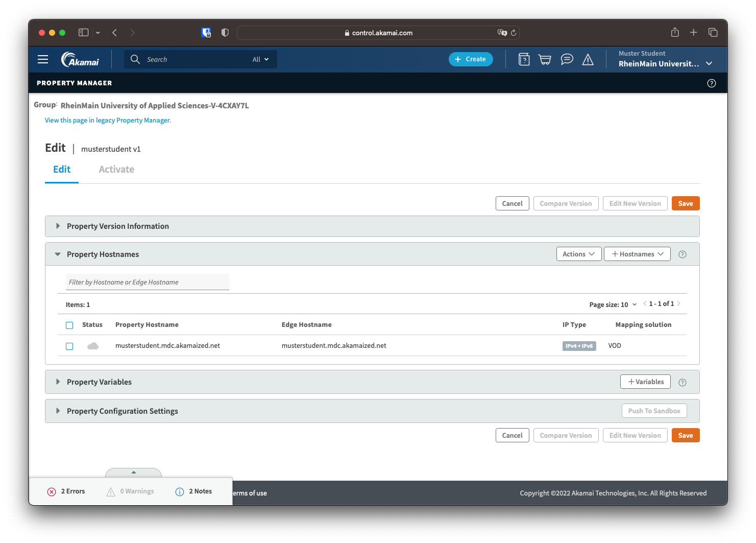This screenshot has height=543, width=756.
Task: Click the Edge Hostname musterstudent.mdc.akamaized.net cell
Action: pyautogui.click(x=334, y=346)
